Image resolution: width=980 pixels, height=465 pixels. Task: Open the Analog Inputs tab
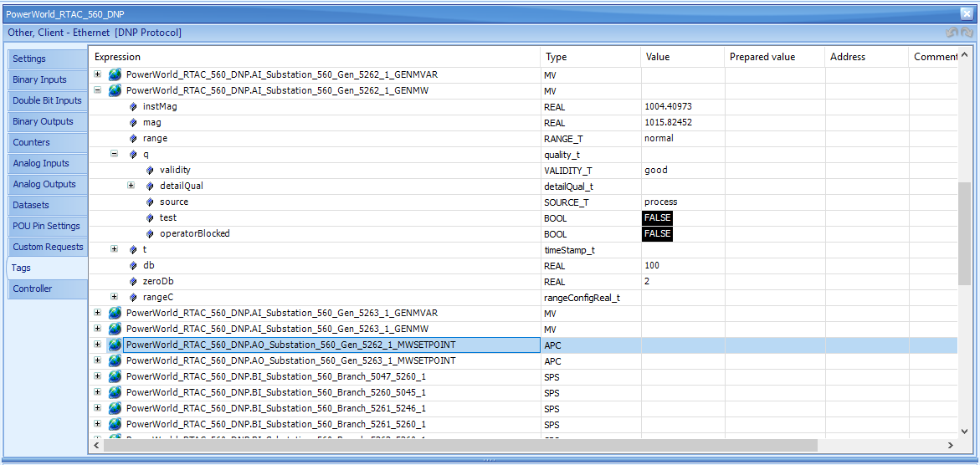48,163
